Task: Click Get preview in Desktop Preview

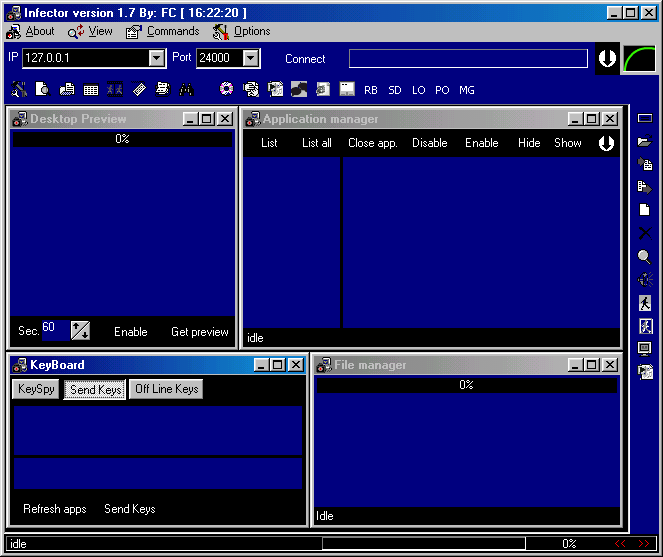Action: (200, 332)
